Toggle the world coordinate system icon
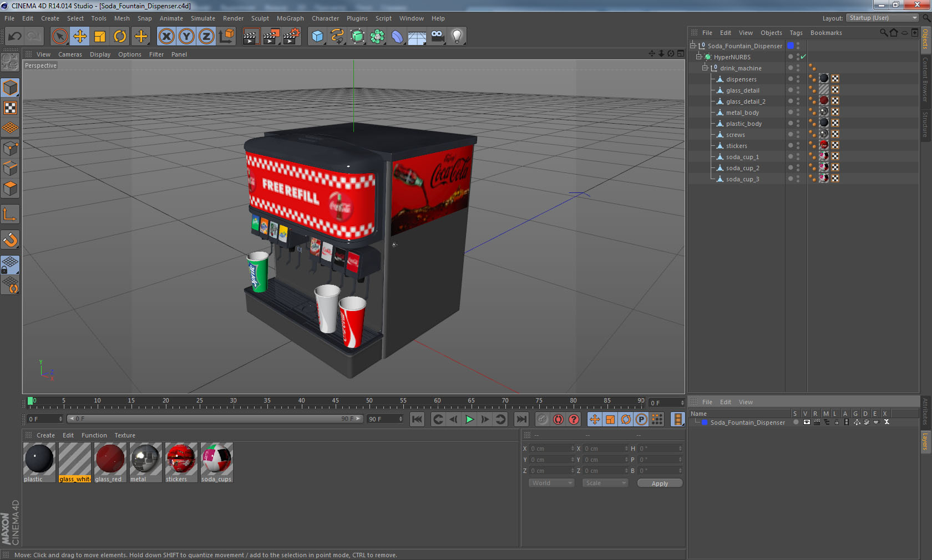 pos(226,37)
